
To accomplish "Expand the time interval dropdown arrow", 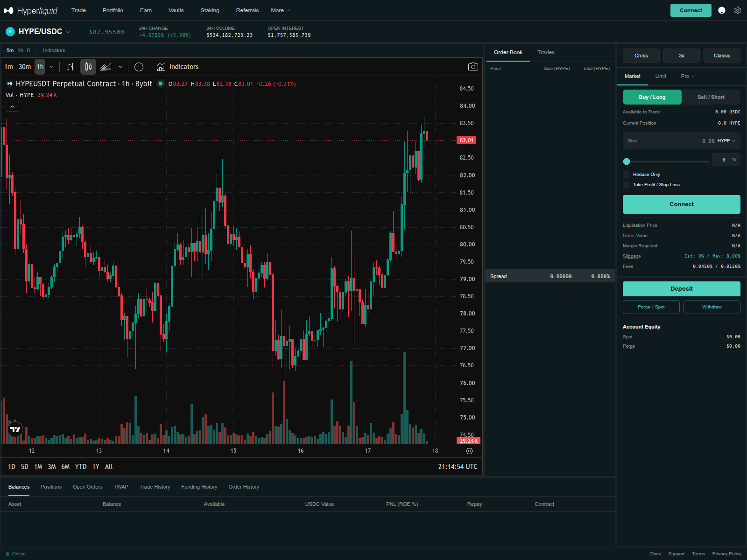I will [x=52, y=67].
